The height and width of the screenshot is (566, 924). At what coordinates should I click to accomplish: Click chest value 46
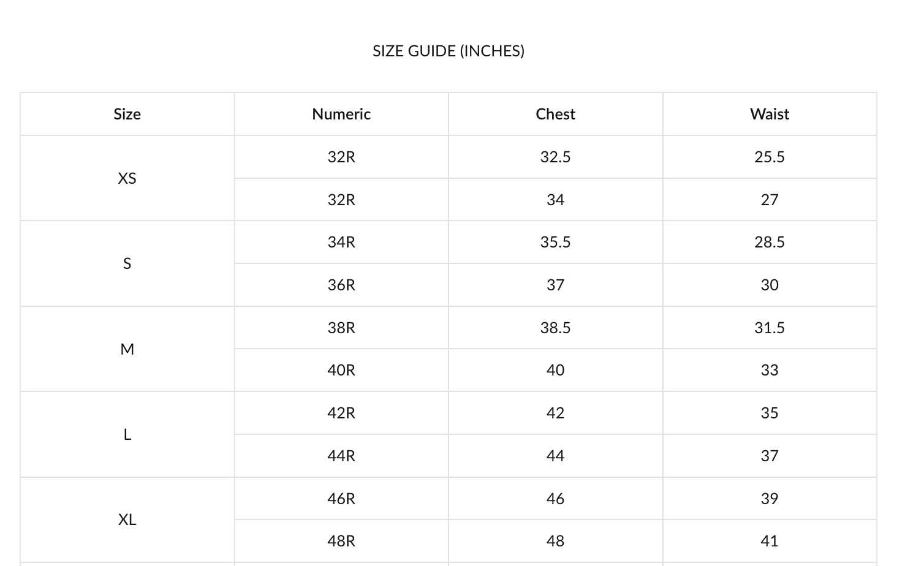pyautogui.click(x=556, y=499)
